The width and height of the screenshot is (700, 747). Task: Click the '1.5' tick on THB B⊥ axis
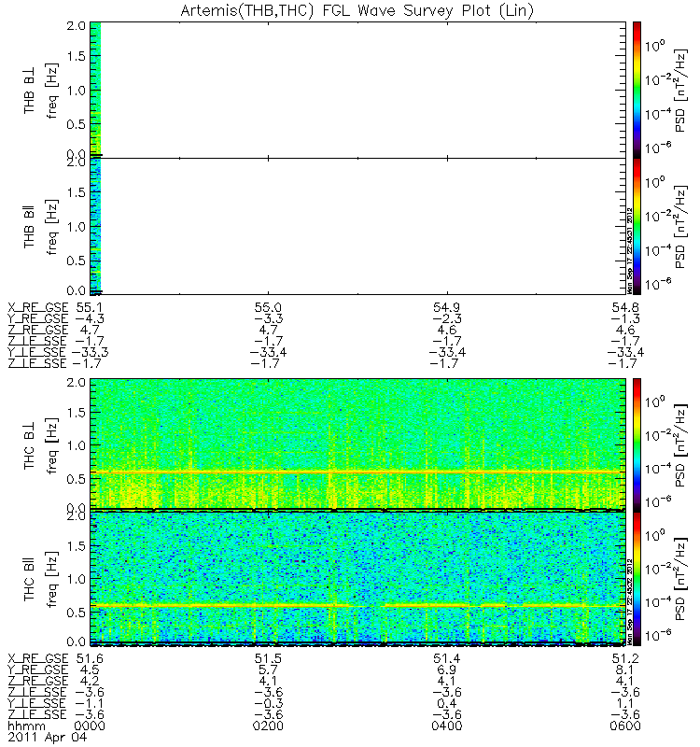point(77,56)
